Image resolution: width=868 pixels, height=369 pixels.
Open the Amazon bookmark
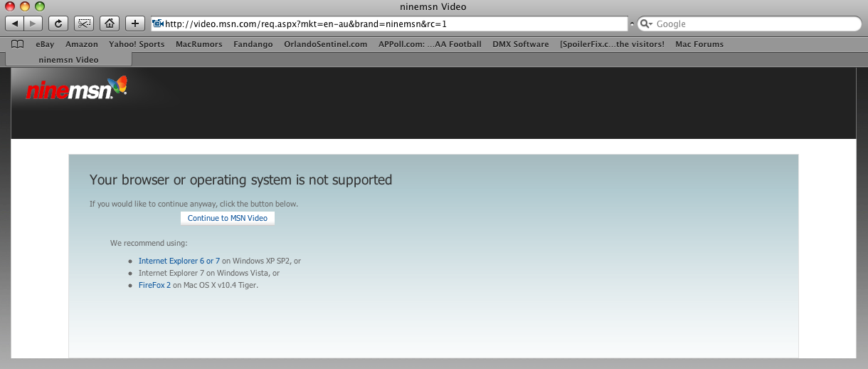tap(82, 44)
